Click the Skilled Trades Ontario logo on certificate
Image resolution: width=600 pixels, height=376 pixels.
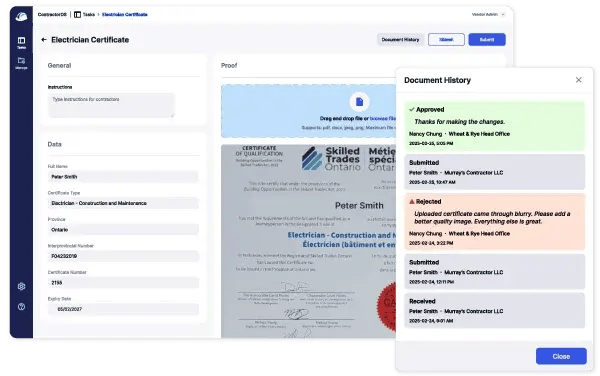pyautogui.click(x=331, y=159)
